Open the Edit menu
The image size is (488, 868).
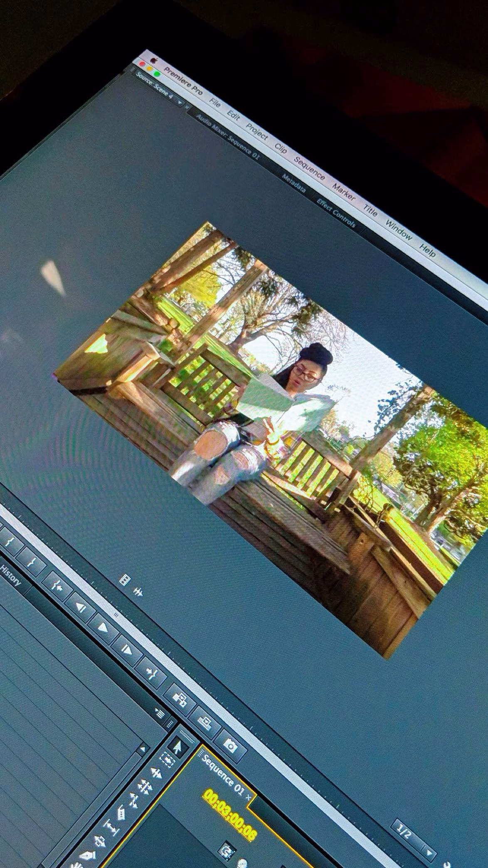[234, 116]
